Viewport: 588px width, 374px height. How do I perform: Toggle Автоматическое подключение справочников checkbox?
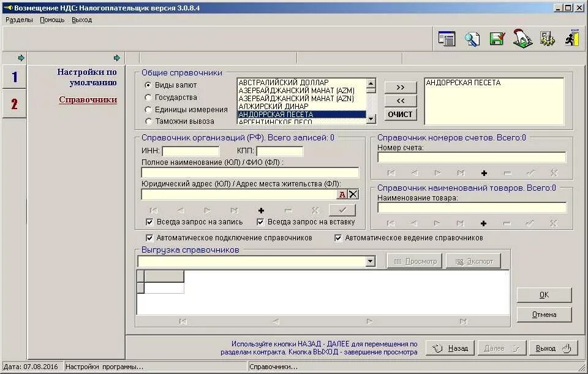point(149,238)
